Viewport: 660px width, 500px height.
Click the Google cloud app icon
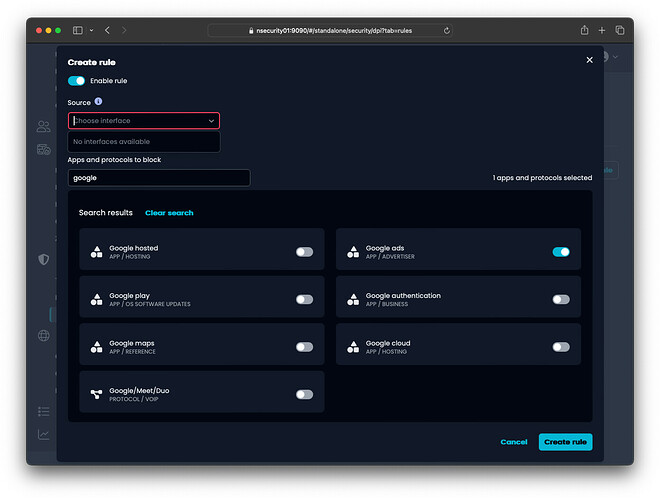(x=353, y=347)
